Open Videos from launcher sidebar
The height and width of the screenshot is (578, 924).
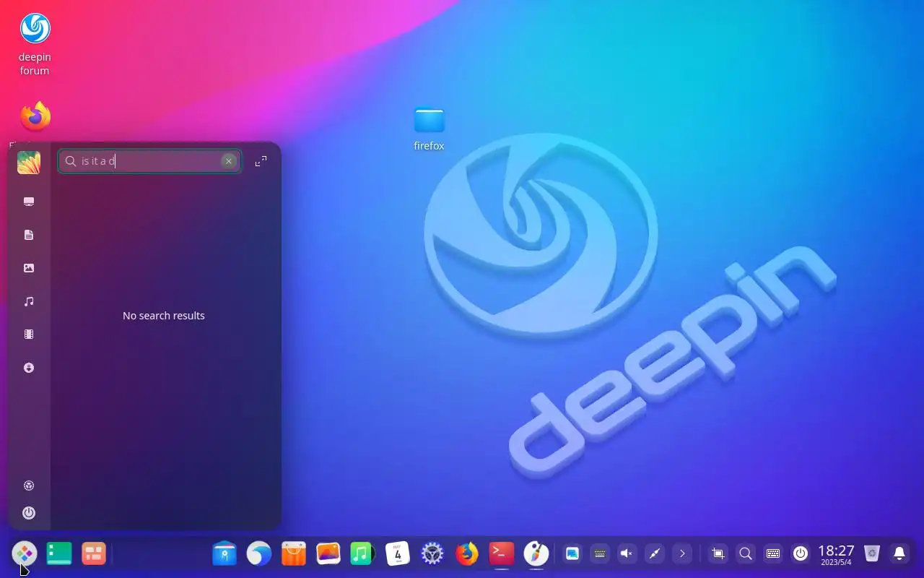point(29,335)
